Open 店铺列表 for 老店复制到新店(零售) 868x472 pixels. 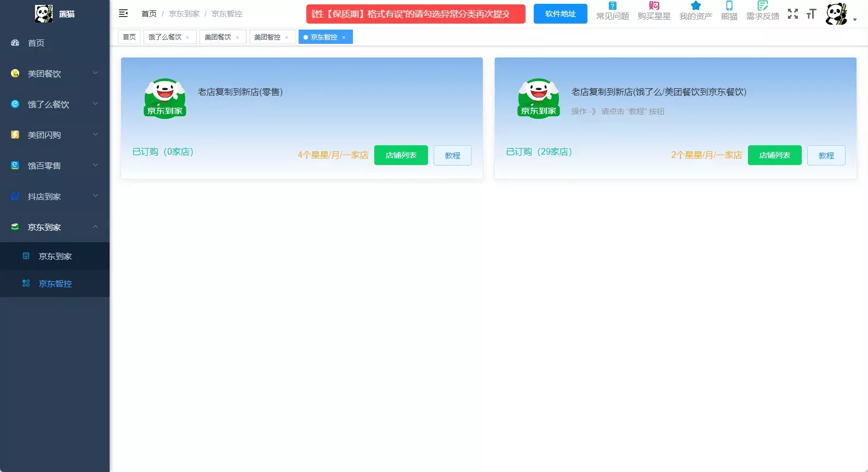coord(401,155)
